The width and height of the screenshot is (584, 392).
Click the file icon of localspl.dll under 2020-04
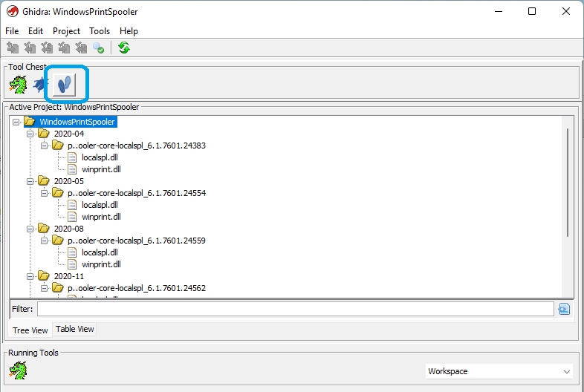[72, 157]
